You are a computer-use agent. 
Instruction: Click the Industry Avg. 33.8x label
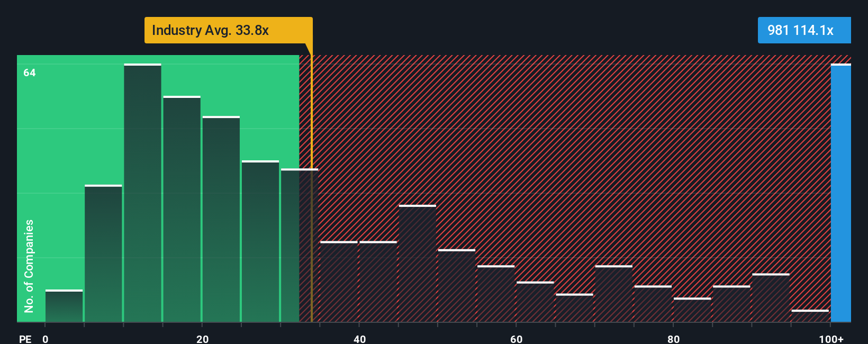pyautogui.click(x=228, y=30)
